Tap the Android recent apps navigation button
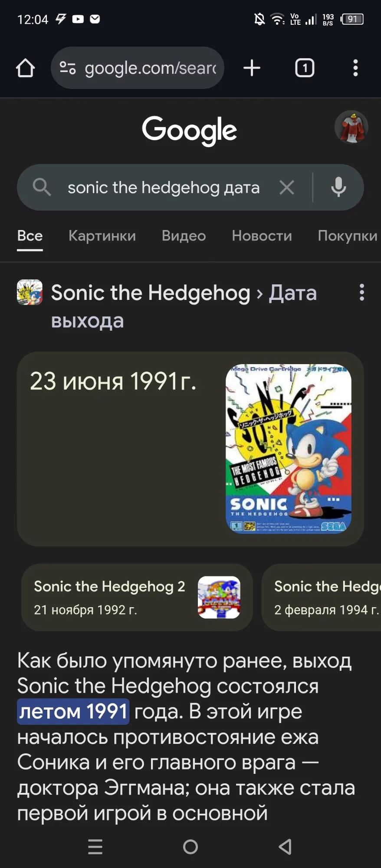381x868 pixels. click(x=95, y=847)
